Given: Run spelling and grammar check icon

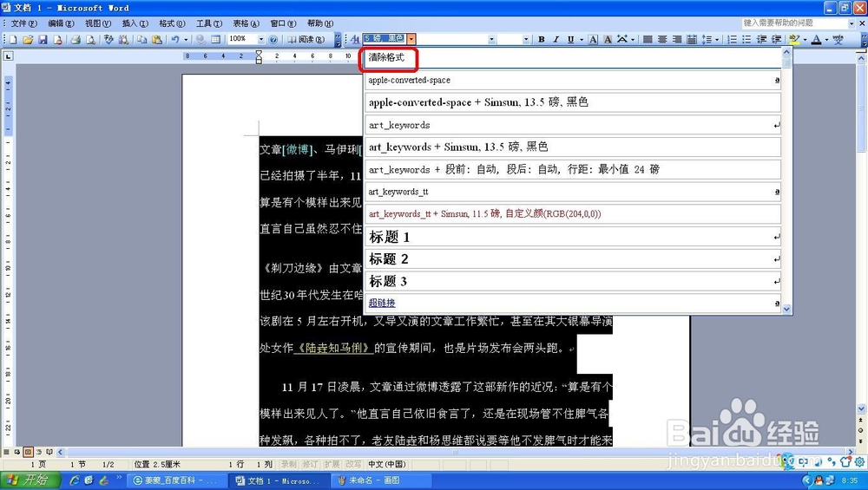Looking at the screenshot, I should click(108, 40).
